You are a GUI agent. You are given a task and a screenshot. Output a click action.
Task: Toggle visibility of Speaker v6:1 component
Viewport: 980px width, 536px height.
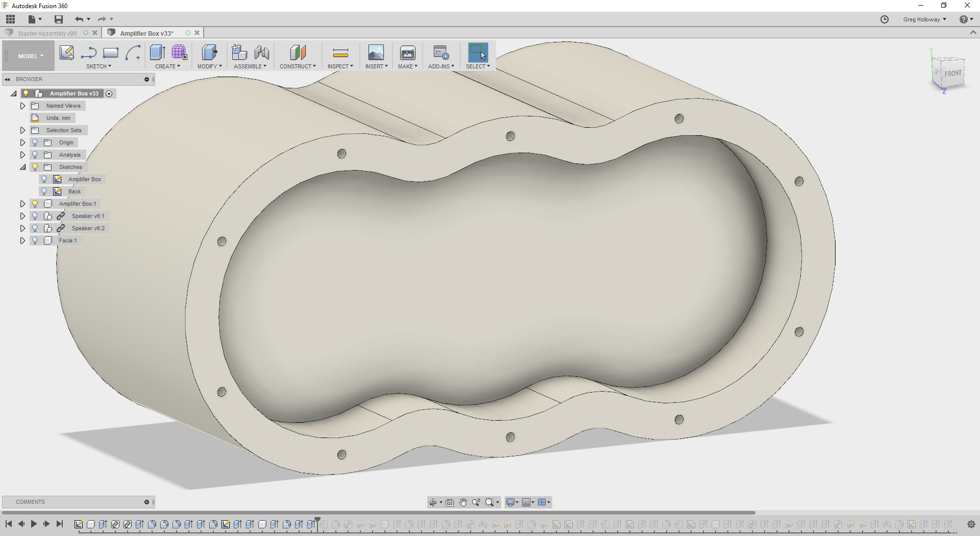(34, 216)
